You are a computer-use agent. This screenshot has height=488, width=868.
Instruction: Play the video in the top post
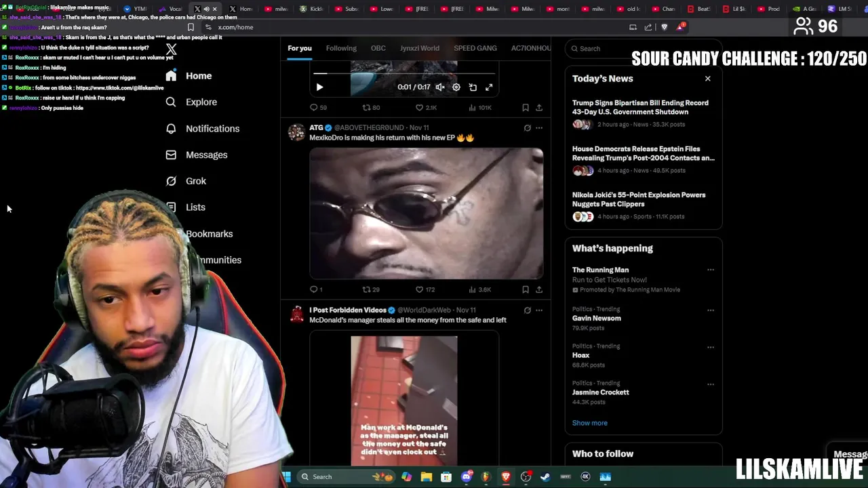319,87
